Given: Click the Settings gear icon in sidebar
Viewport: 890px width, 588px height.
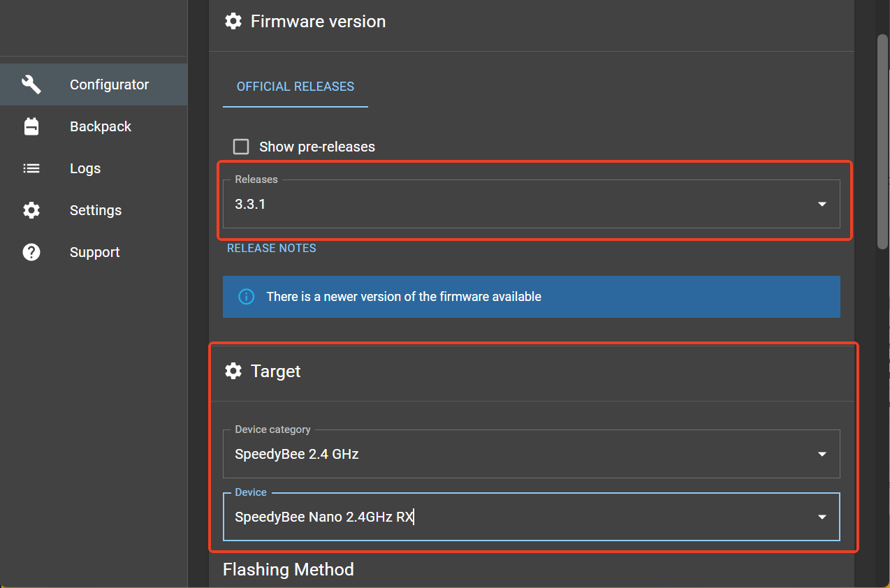Looking at the screenshot, I should 31,210.
